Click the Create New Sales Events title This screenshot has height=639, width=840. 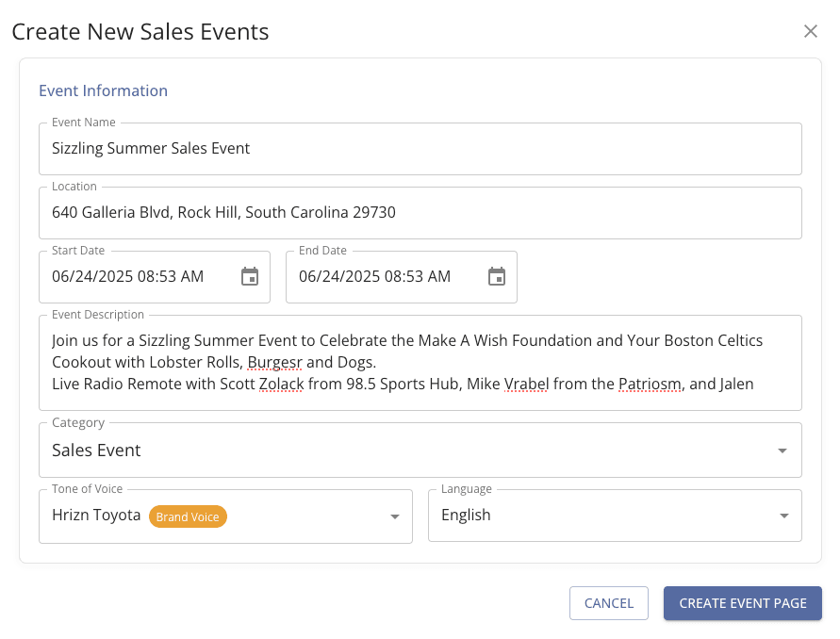(140, 31)
